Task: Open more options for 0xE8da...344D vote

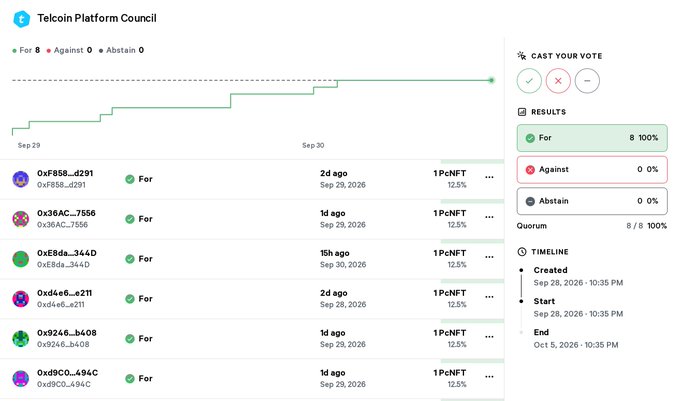Action: pos(489,257)
